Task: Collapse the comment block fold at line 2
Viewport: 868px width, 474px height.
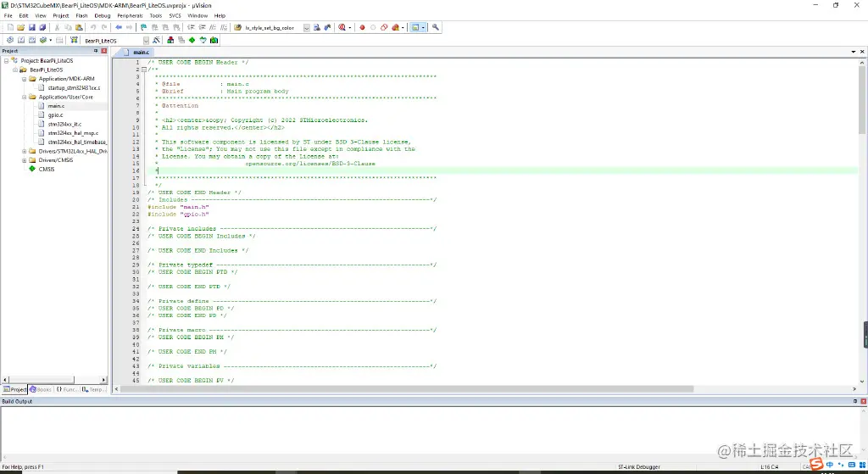Action: coord(144,70)
